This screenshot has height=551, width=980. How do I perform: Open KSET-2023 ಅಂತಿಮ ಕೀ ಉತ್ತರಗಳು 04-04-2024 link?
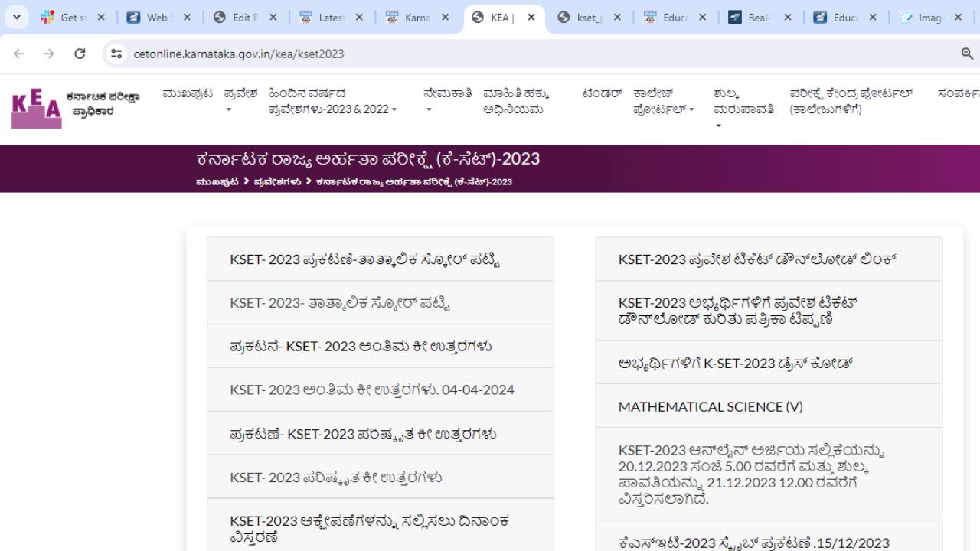[372, 390]
